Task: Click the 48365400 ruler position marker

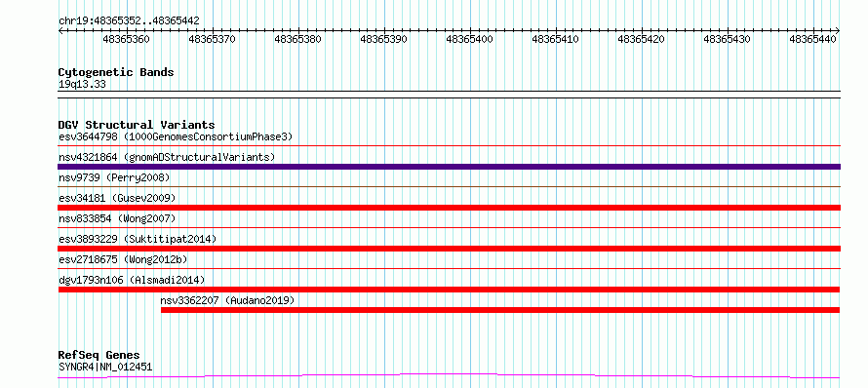Action: click(469, 39)
